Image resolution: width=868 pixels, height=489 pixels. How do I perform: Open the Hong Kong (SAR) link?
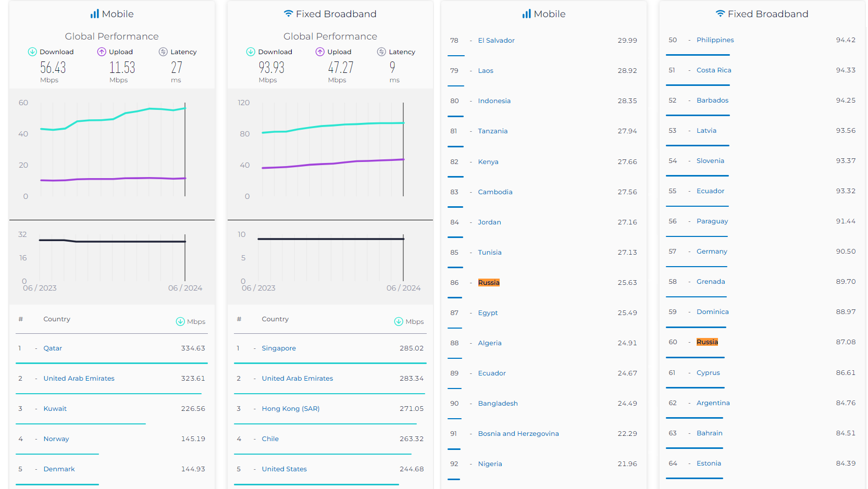click(x=291, y=409)
